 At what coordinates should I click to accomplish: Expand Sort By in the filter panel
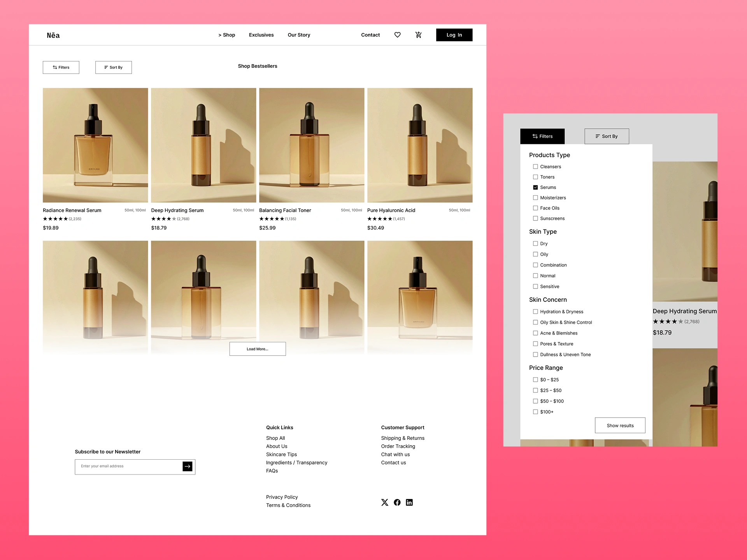tap(607, 136)
